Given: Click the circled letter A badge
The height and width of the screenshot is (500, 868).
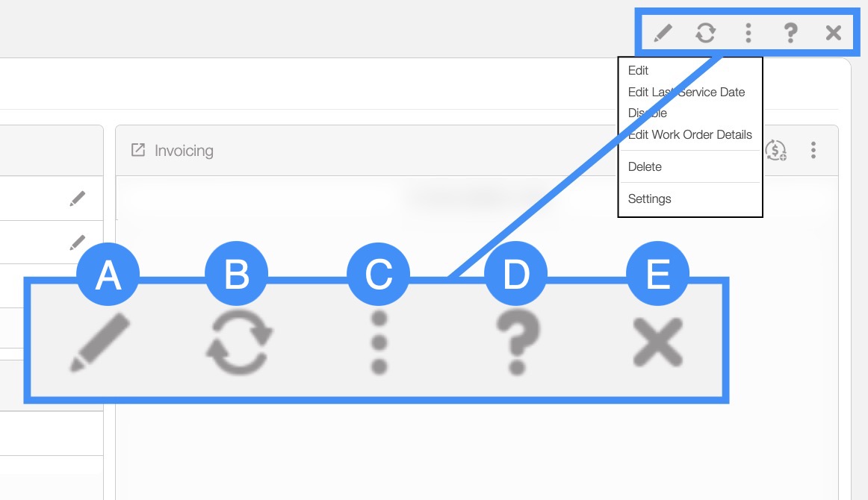Looking at the screenshot, I should point(108,277).
